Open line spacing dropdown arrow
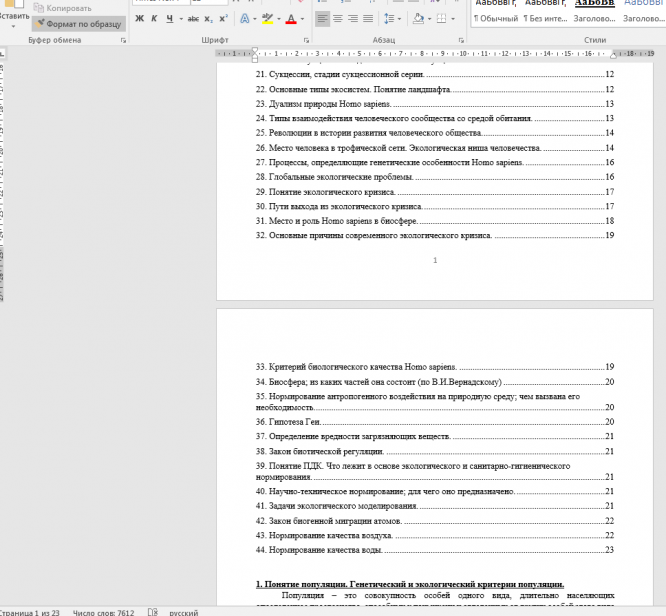This screenshot has height=616, width=666. pyautogui.click(x=399, y=19)
